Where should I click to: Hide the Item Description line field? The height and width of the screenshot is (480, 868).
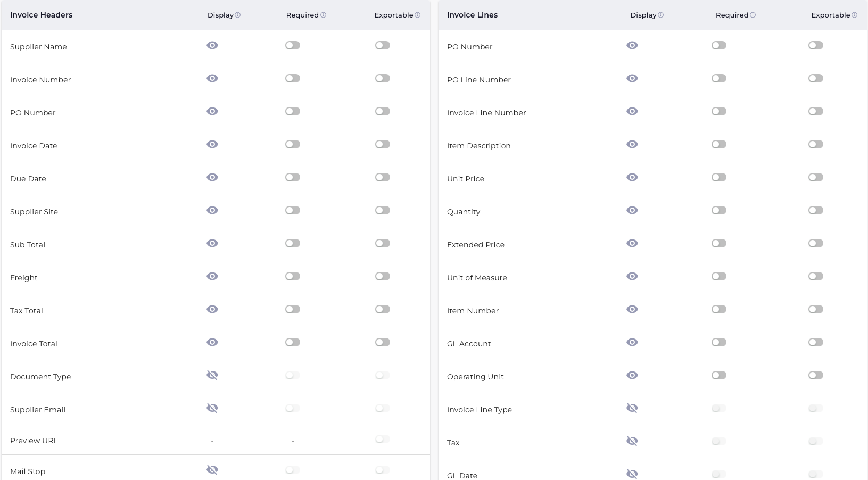(x=632, y=144)
